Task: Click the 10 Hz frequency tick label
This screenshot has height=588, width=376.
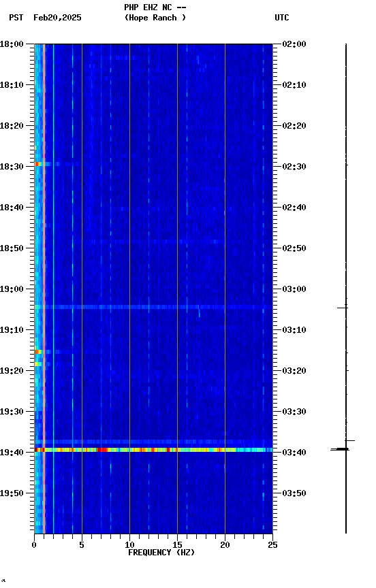Action: click(x=129, y=545)
